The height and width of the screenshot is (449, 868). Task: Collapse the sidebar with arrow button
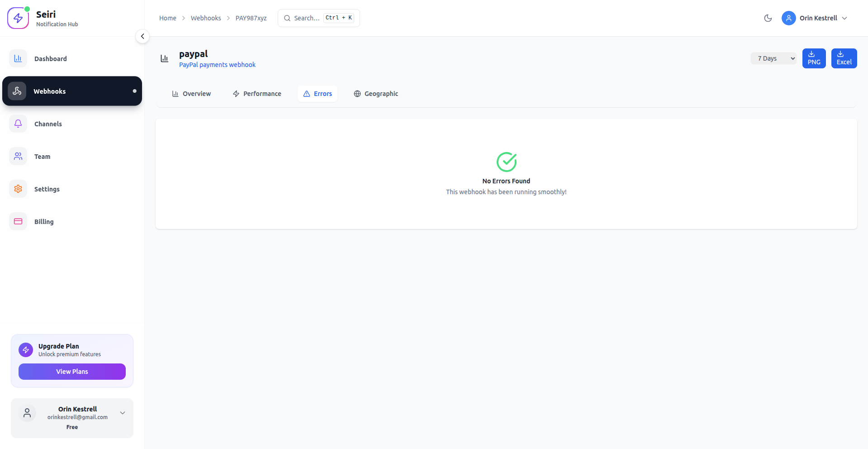(142, 36)
